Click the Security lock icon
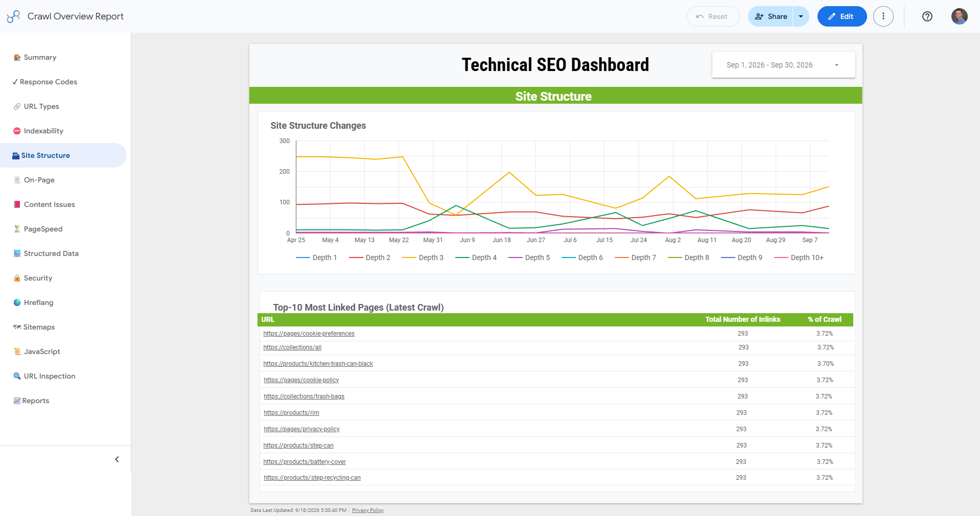 pos(17,278)
